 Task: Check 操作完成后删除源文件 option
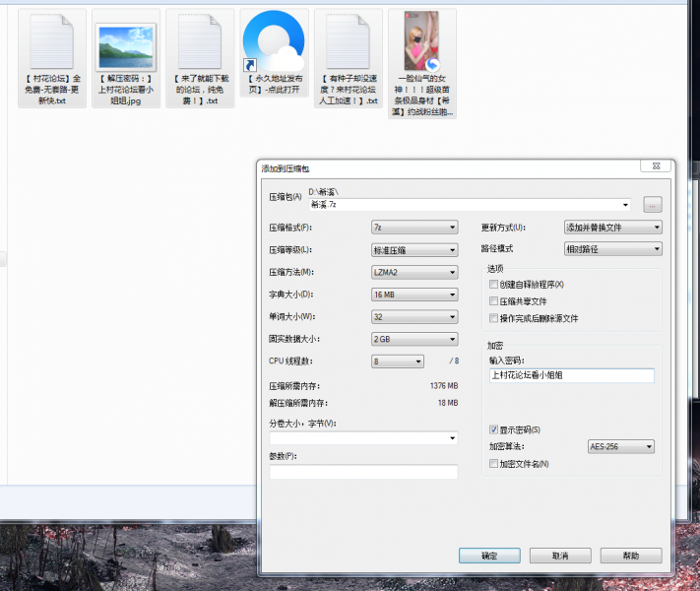coord(494,318)
